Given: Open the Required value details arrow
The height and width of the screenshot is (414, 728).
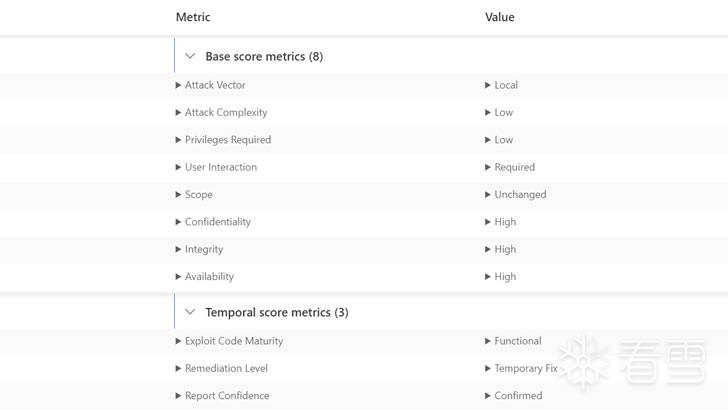Looking at the screenshot, I should coord(488,167).
